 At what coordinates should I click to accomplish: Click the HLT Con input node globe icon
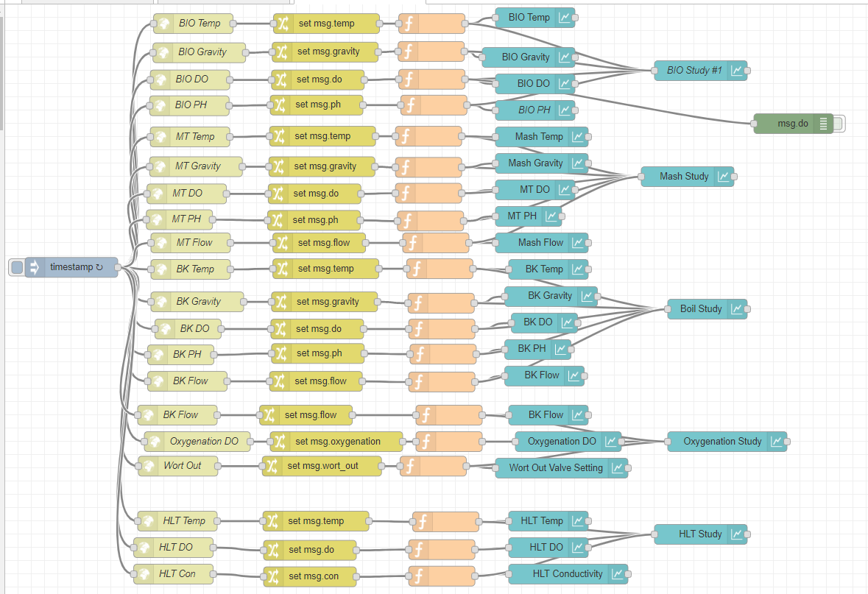coord(143,573)
